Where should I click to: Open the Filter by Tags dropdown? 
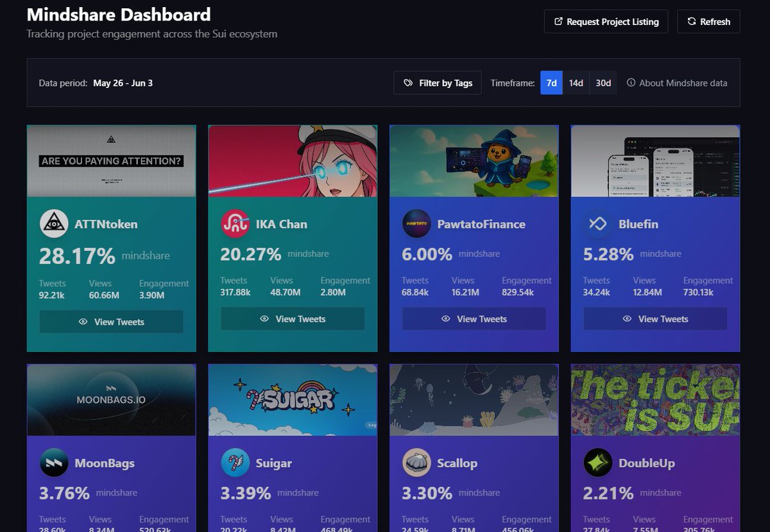click(438, 83)
